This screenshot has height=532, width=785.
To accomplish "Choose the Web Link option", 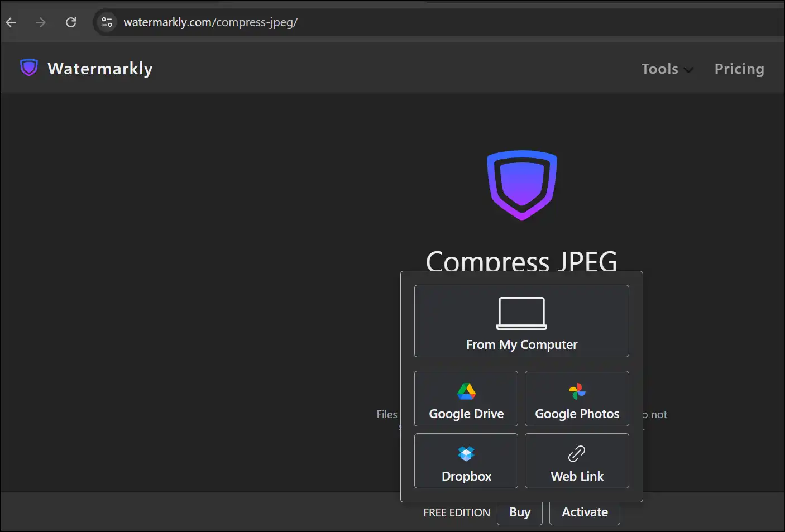I will point(577,461).
